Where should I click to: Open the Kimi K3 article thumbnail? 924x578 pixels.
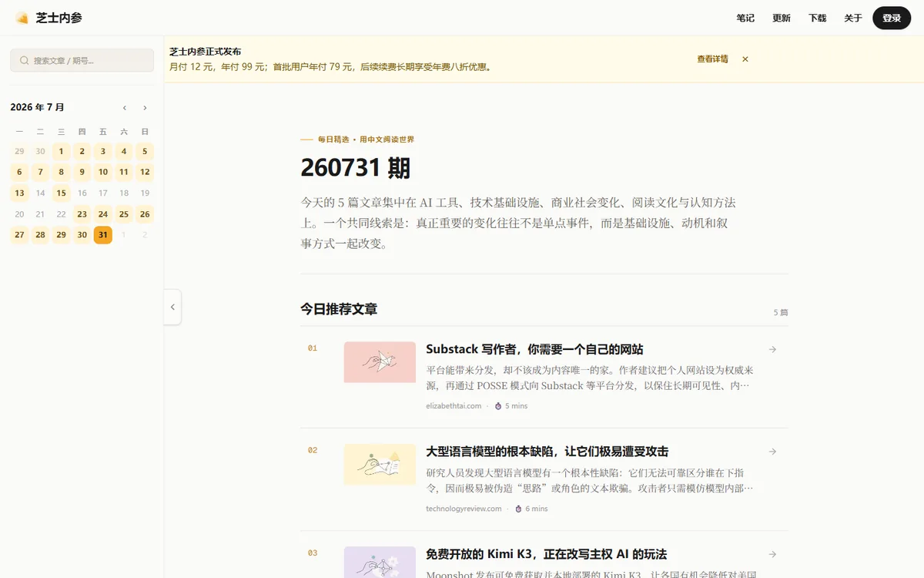coord(380,562)
